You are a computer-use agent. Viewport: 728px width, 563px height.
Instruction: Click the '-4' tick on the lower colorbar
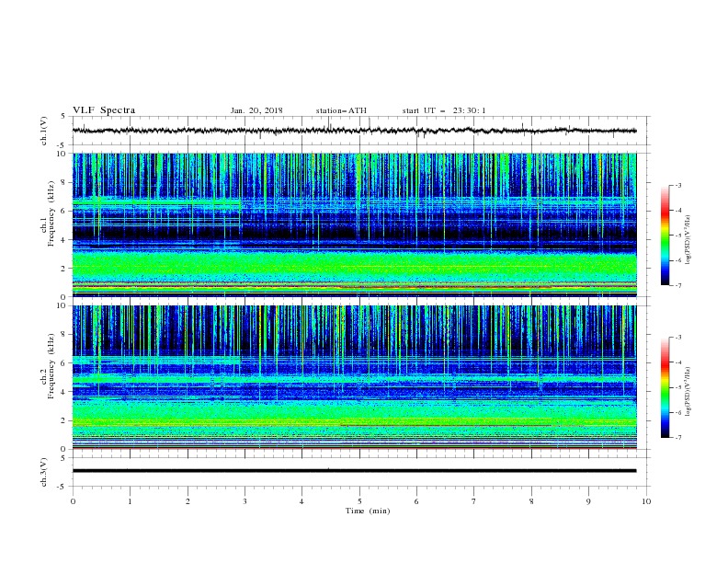click(x=677, y=362)
